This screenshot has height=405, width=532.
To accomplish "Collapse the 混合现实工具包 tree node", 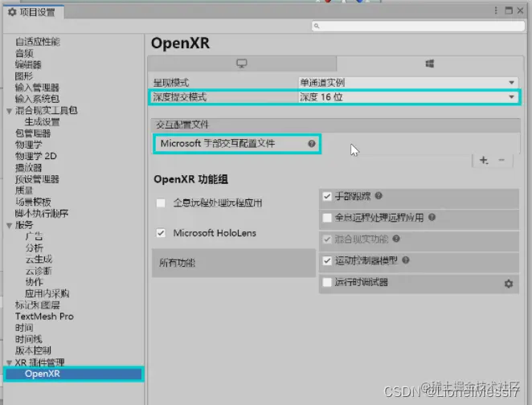I will pyautogui.click(x=9, y=111).
